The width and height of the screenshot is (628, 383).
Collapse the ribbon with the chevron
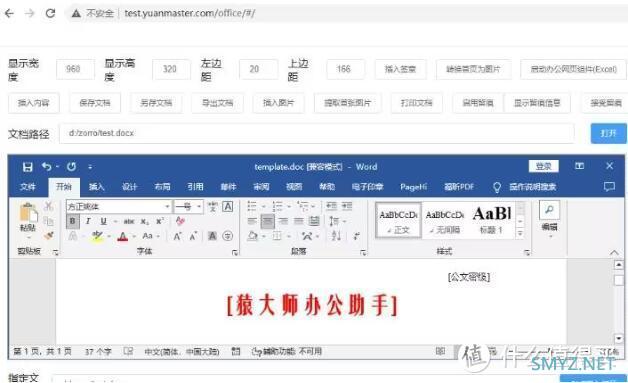(614, 252)
